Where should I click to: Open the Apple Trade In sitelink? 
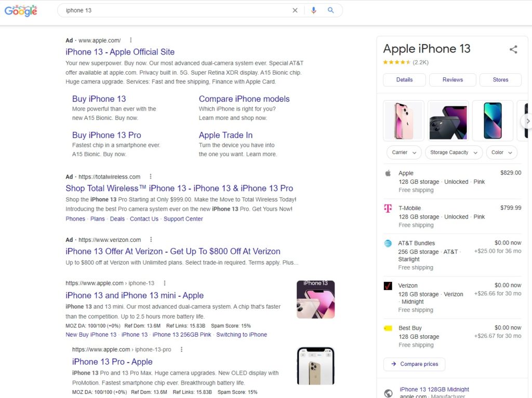click(x=225, y=135)
